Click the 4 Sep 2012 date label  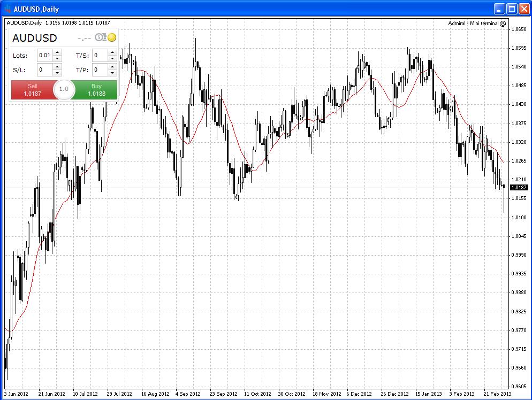[188, 394]
